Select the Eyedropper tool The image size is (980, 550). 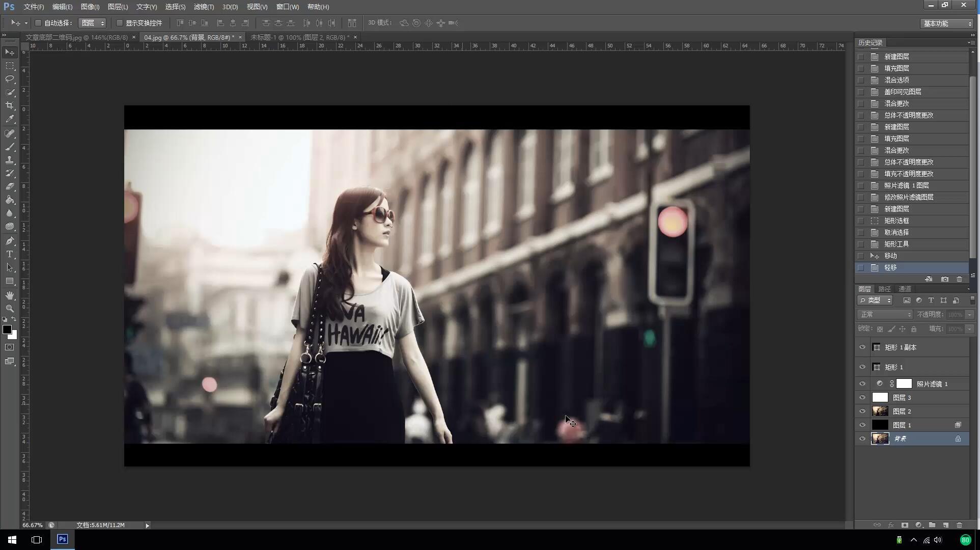[10, 119]
